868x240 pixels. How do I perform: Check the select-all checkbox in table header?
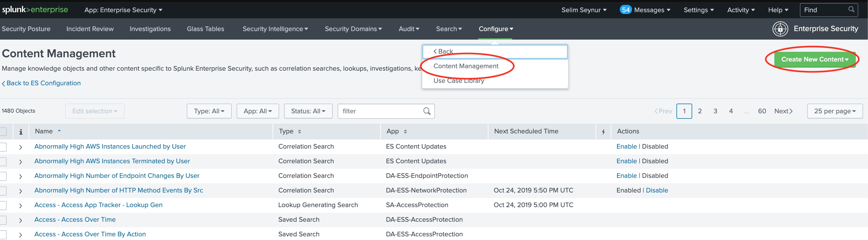point(3,131)
